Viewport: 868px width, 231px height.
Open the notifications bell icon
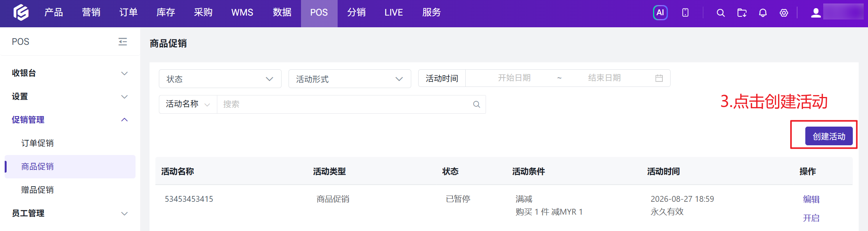(x=763, y=13)
